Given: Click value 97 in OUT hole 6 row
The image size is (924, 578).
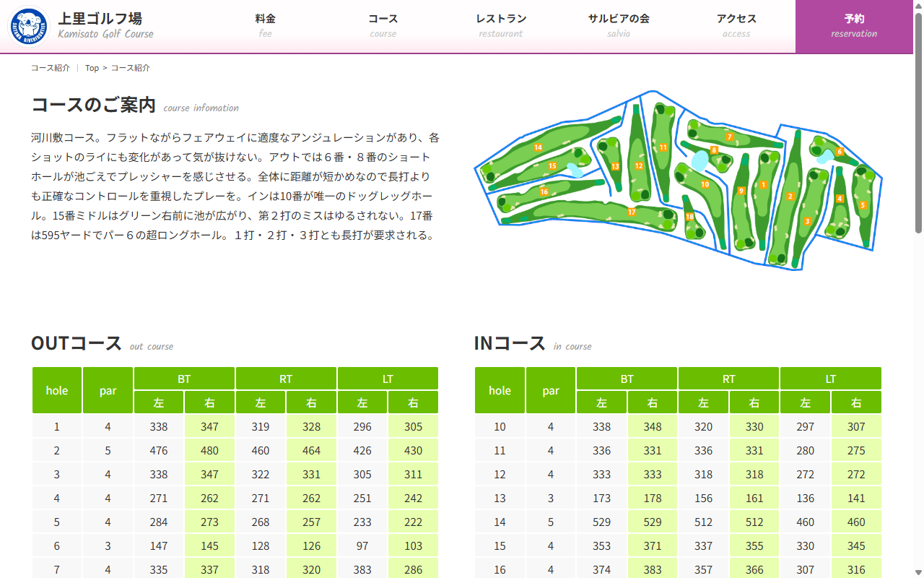Looking at the screenshot, I should 362,545.
